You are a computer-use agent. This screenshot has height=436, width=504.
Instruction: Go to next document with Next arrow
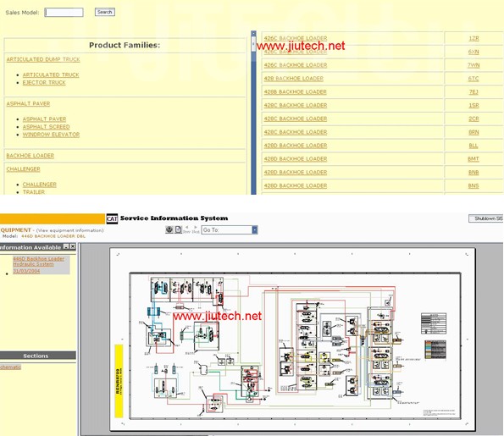[196, 229]
